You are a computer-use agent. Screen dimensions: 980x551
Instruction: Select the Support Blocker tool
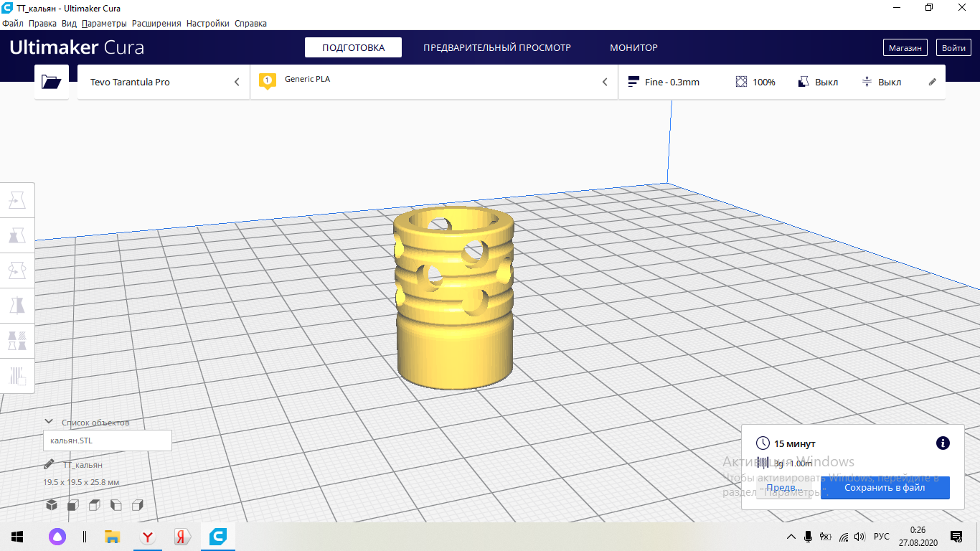tap(17, 375)
